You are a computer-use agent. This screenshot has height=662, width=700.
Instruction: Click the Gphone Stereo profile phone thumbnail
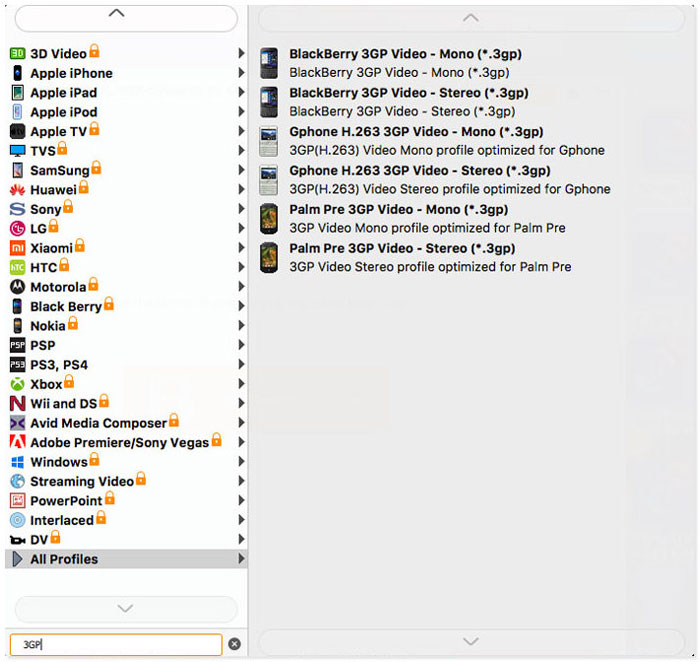(x=269, y=180)
